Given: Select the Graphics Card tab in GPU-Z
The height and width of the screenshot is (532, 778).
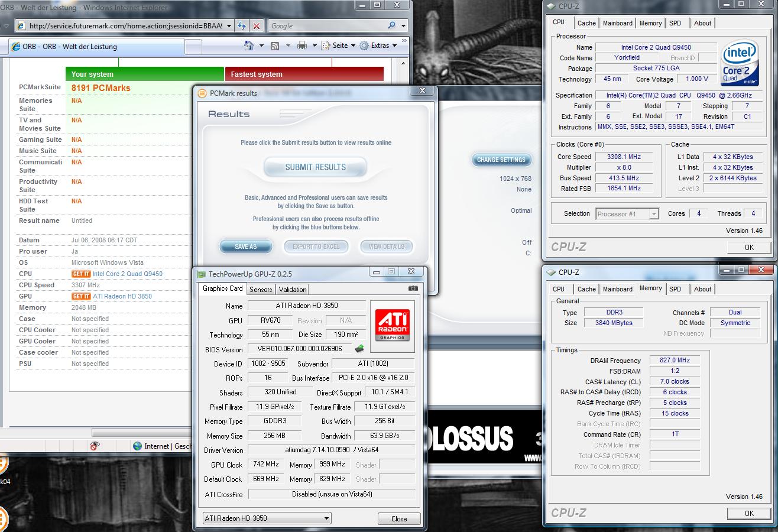Looking at the screenshot, I should coord(223,288).
